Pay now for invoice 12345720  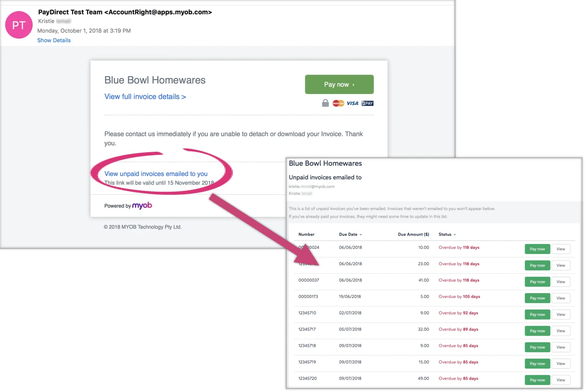pyautogui.click(x=537, y=380)
